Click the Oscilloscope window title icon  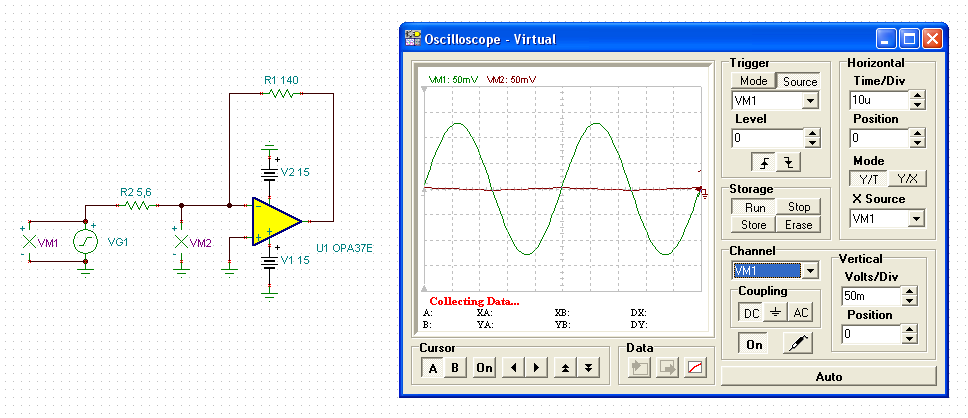pyautogui.click(x=411, y=39)
